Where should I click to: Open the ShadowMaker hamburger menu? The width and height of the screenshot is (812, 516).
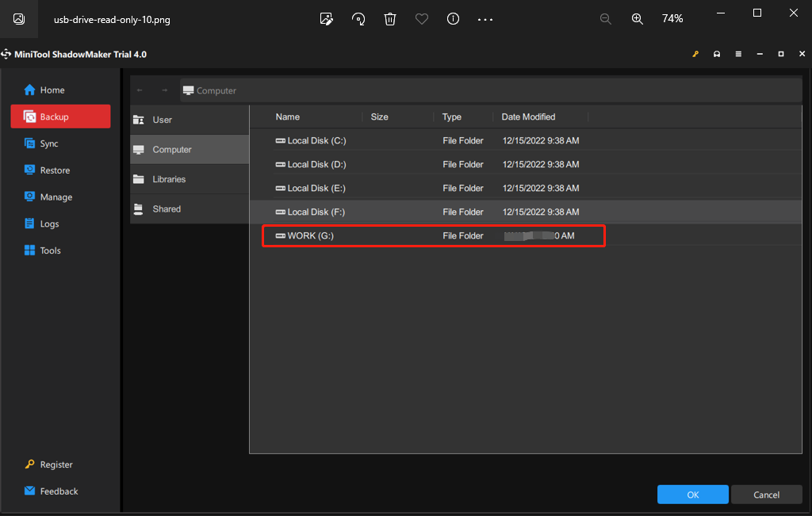[738, 54]
